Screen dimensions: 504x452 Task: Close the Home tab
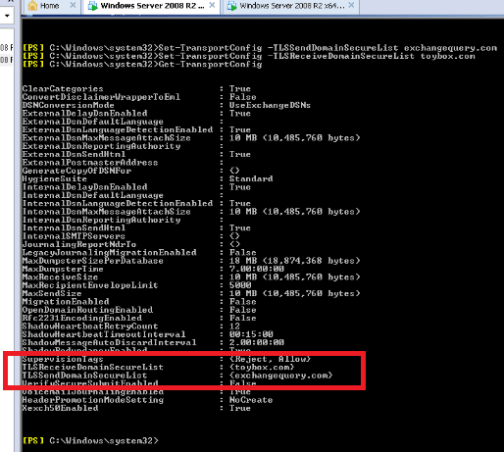click(x=73, y=5)
